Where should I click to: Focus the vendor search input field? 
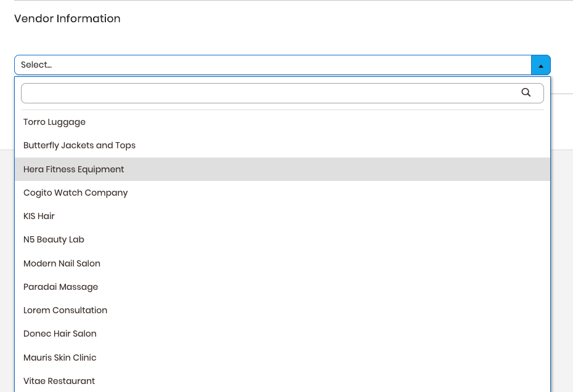point(282,93)
